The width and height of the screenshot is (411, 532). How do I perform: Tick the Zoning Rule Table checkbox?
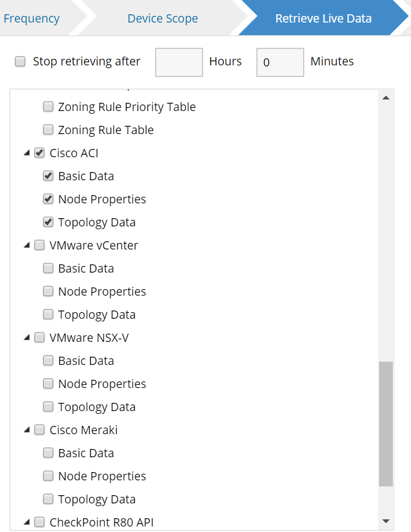(48, 130)
